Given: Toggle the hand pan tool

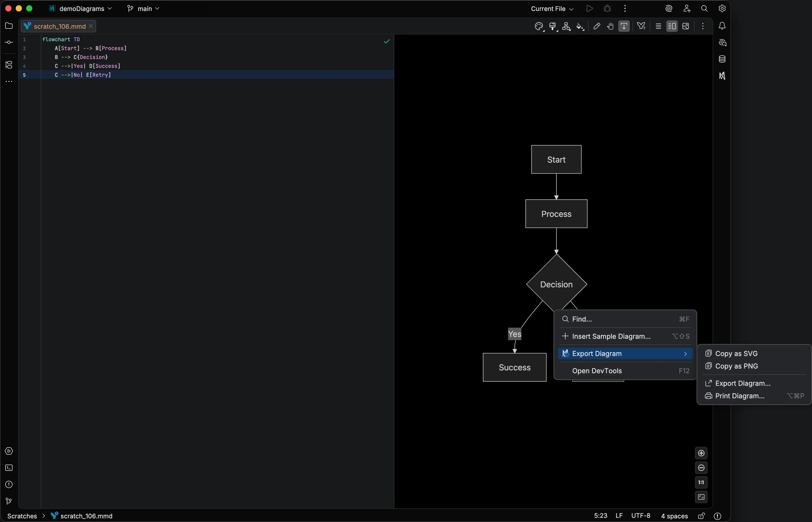Looking at the screenshot, I should [x=610, y=26].
